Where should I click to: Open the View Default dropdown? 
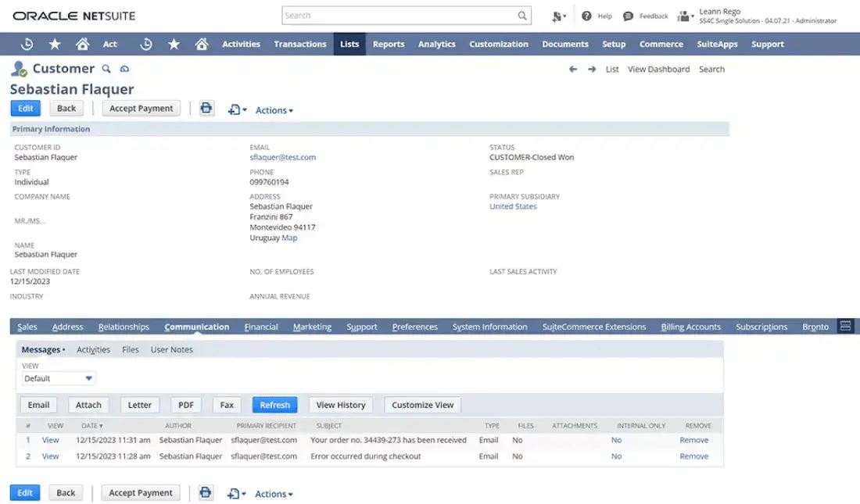coord(59,377)
